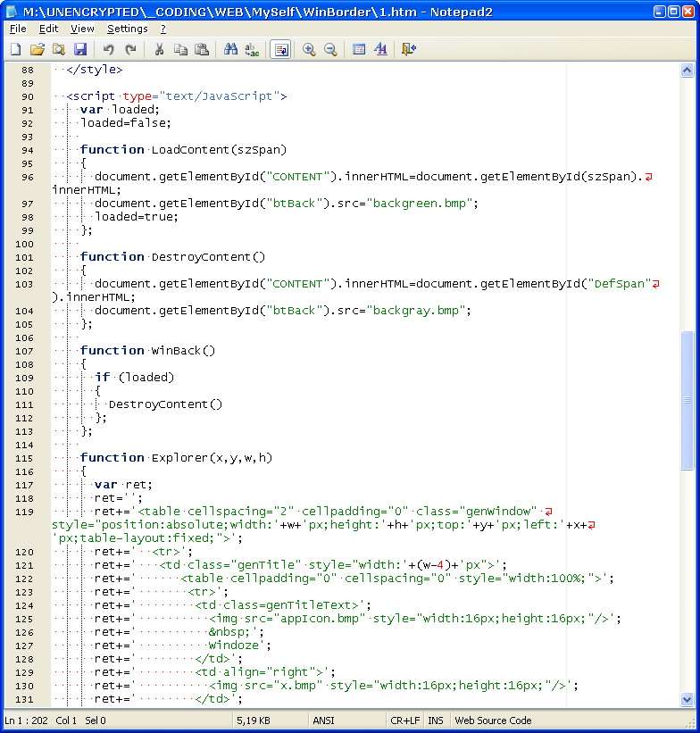
Task: Click the "backgreen.bmp" string
Action: point(420,204)
